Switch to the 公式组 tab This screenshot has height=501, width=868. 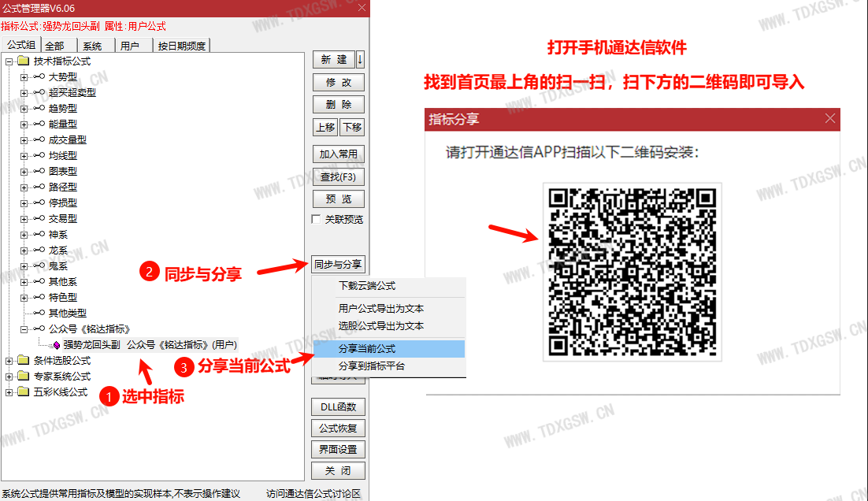tap(21, 44)
